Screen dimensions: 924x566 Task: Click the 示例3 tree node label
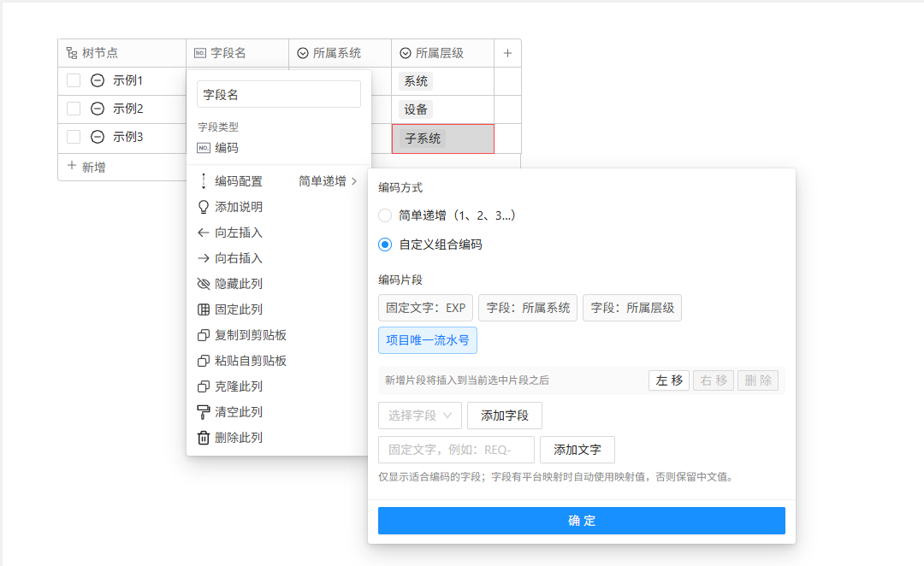[x=127, y=137]
